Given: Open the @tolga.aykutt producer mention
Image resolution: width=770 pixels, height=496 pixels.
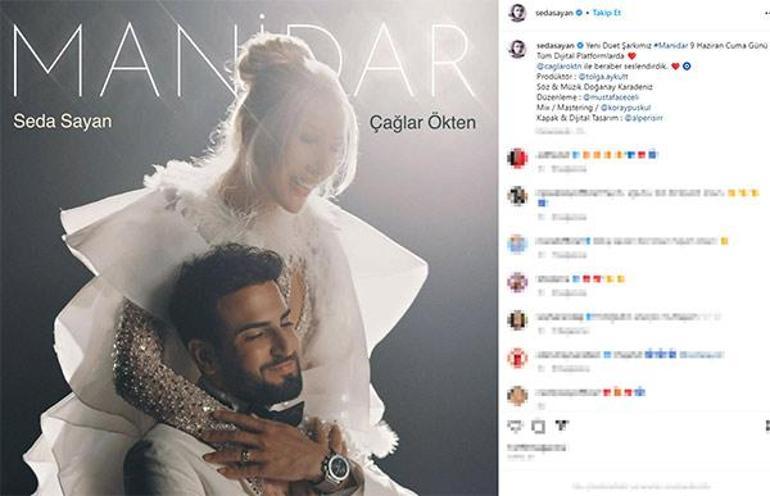Looking at the screenshot, I should [603, 77].
